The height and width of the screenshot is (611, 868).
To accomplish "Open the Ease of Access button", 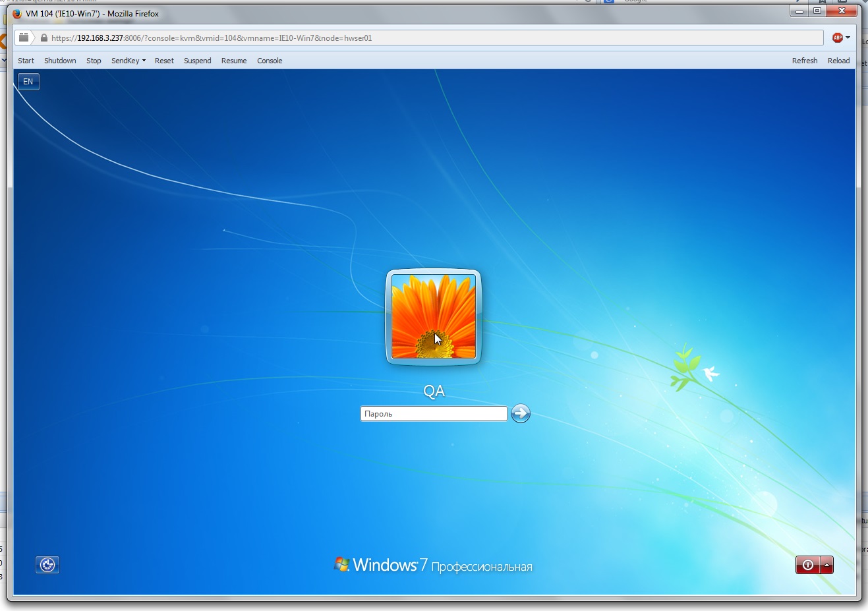I will coord(47,565).
